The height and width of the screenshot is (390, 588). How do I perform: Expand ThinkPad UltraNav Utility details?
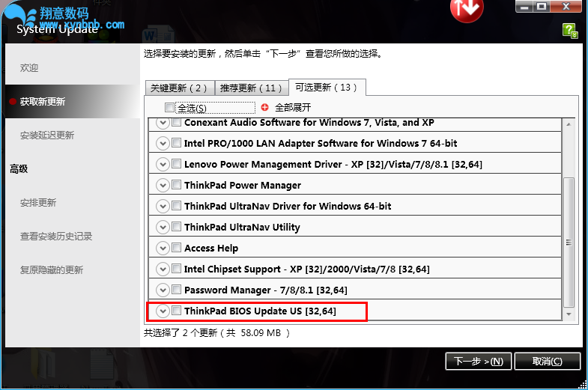[163, 228]
